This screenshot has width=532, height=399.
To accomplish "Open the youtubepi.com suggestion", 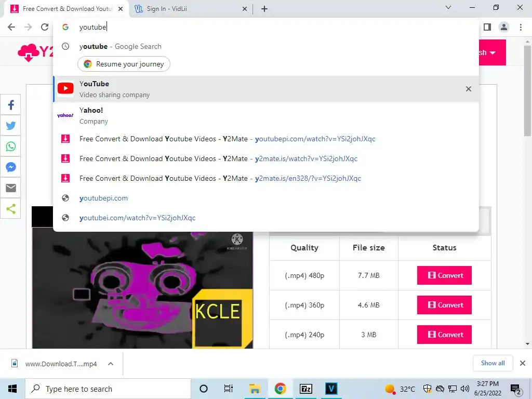I will pyautogui.click(x=265, y=198).
